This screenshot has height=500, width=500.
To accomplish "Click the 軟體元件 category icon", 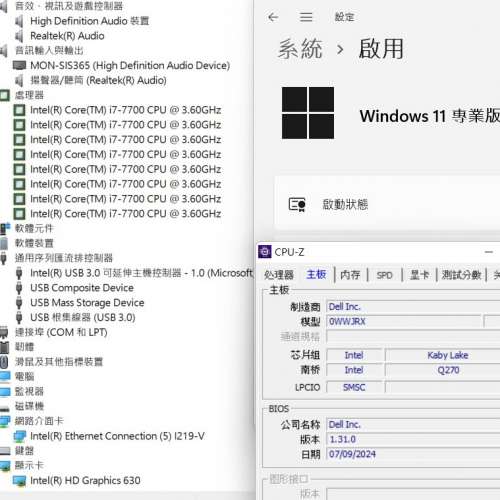I will [5, 229].
